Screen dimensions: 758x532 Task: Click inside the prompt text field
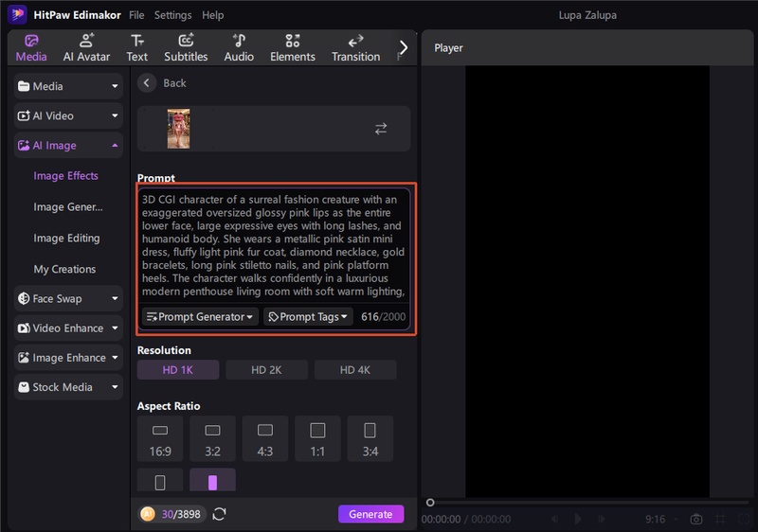[x=274, y=246]
